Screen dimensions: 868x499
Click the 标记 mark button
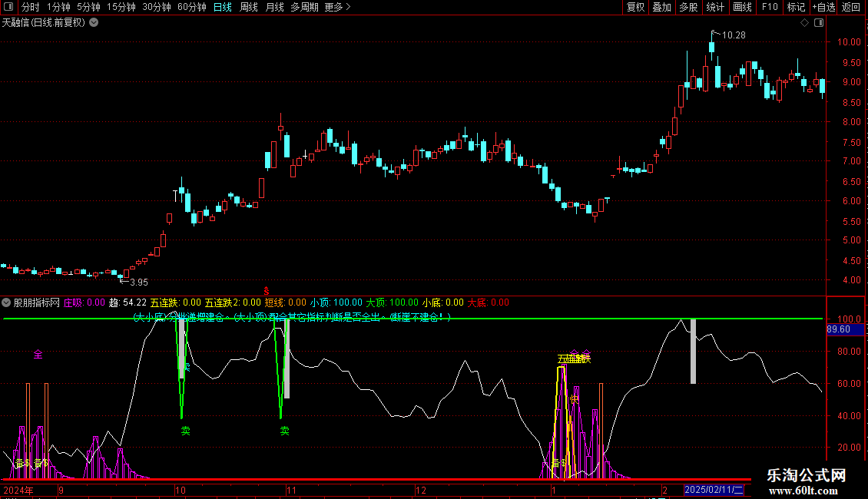(x=796, y=7)
